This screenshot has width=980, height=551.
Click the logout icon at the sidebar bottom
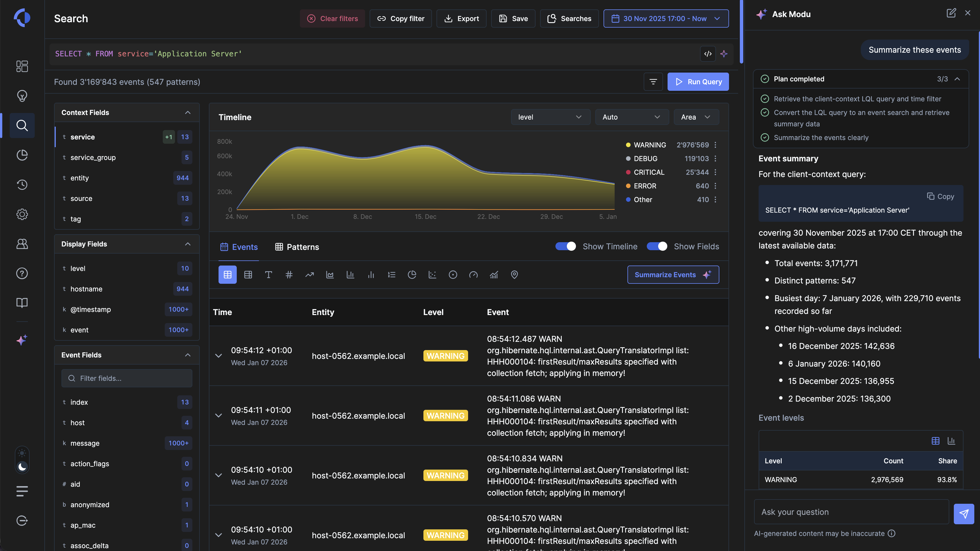(22, 521)
